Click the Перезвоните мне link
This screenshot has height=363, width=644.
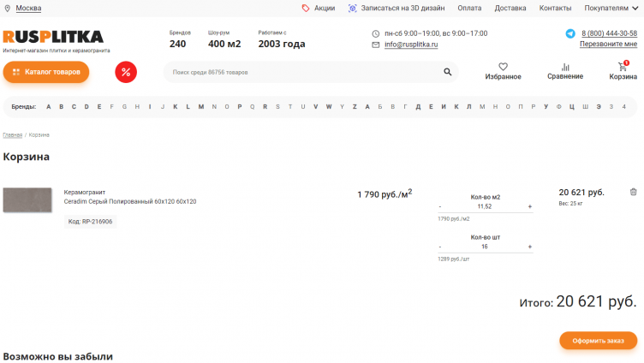click(608, 44)
